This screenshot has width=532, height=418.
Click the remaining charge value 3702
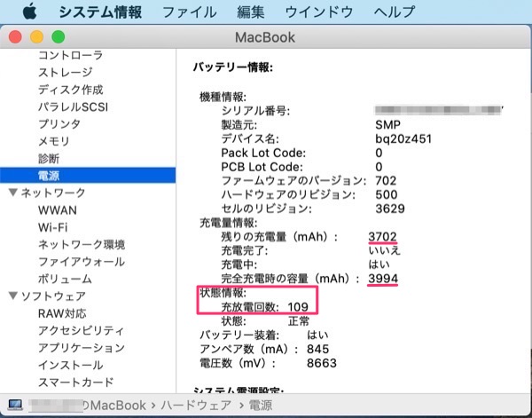coord(383,237)
